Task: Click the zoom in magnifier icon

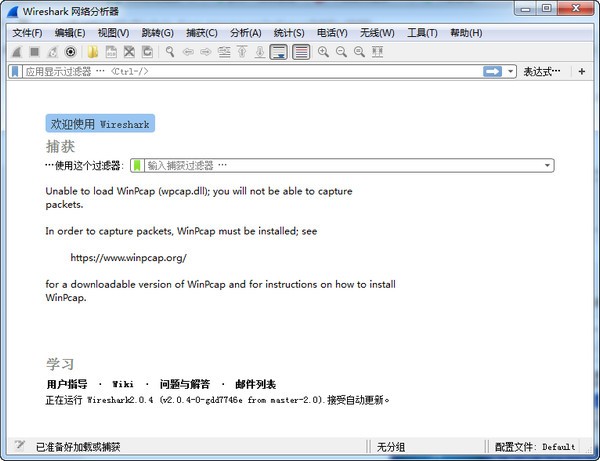Action: (x=324, y=51)
